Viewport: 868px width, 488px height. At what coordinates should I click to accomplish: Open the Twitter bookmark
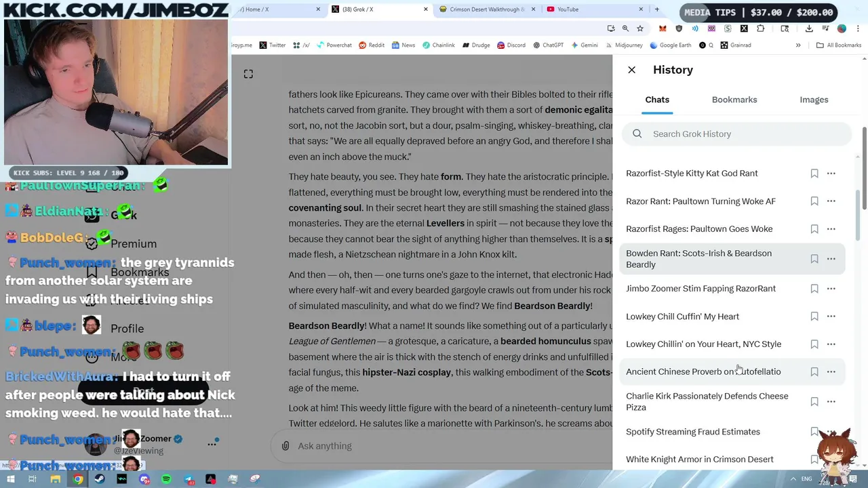coord(273,45)
